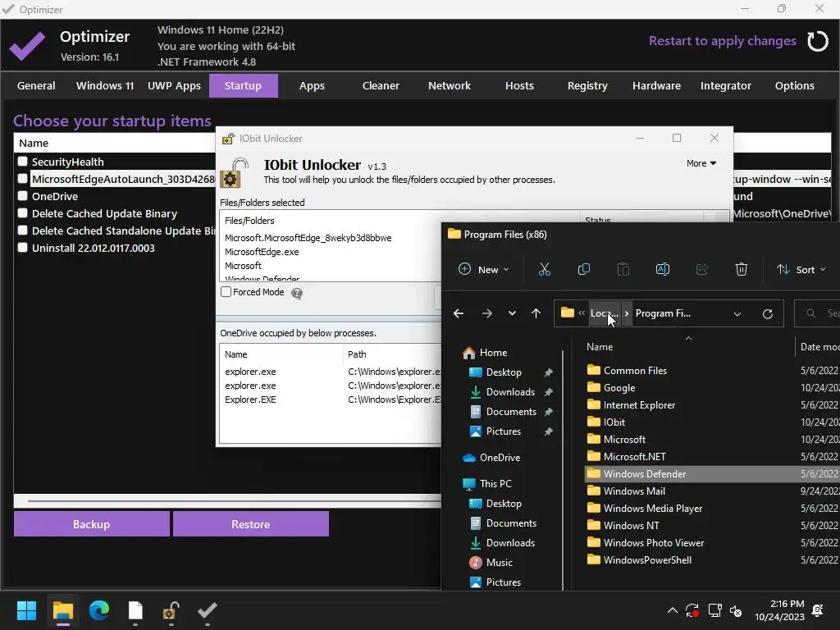Click the OneDrive cloud icon in Explorer sidebar
Screen dimensions: 840x630
click(468, 458)
